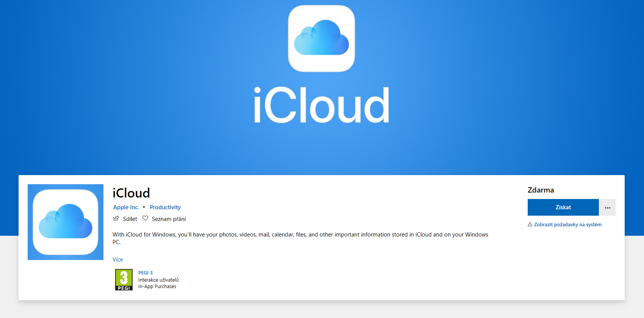Open the three-dots more options menu
This screenshot has width=644, height=318.
tap(607, 207)
